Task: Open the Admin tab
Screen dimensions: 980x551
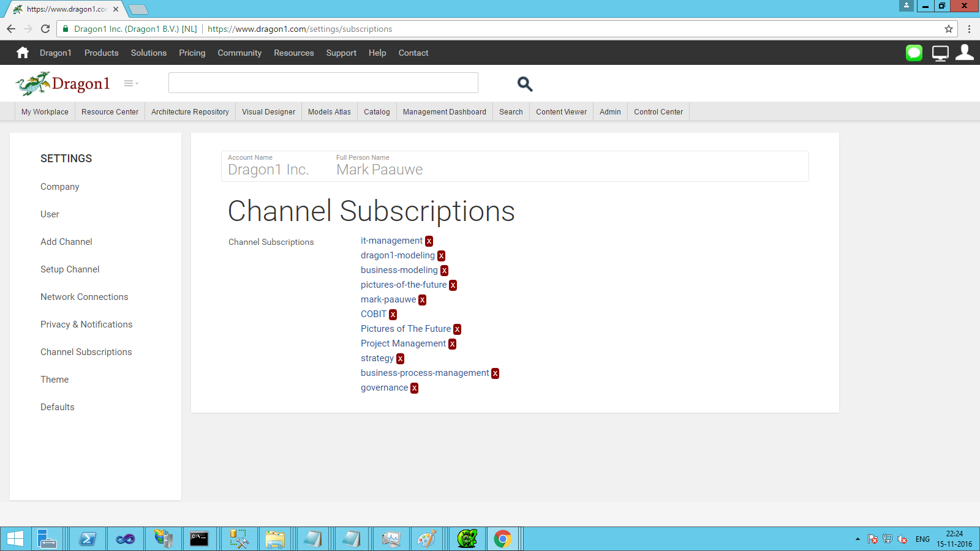Action: (610, 111)
